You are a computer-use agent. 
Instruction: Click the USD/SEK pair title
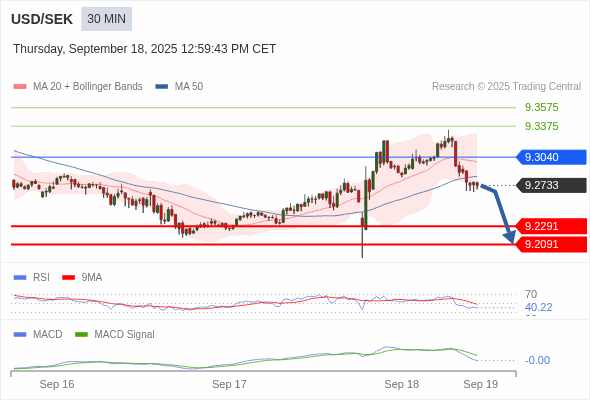42,19
